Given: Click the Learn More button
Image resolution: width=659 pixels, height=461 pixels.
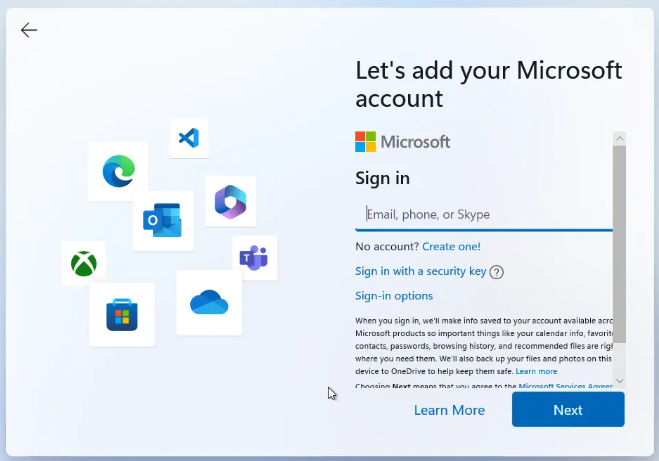Looking at the screenshot, I should coord(449,410).
